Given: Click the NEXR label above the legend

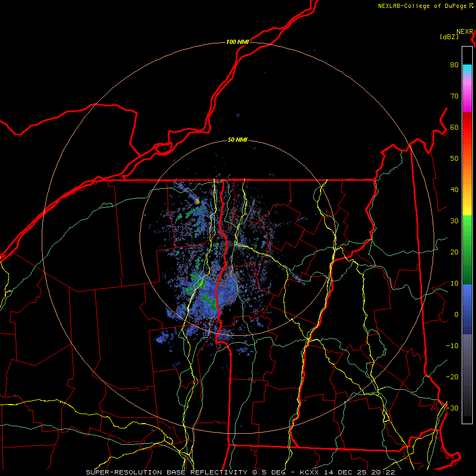Looking at the screenshot, I should click(465, 32).
